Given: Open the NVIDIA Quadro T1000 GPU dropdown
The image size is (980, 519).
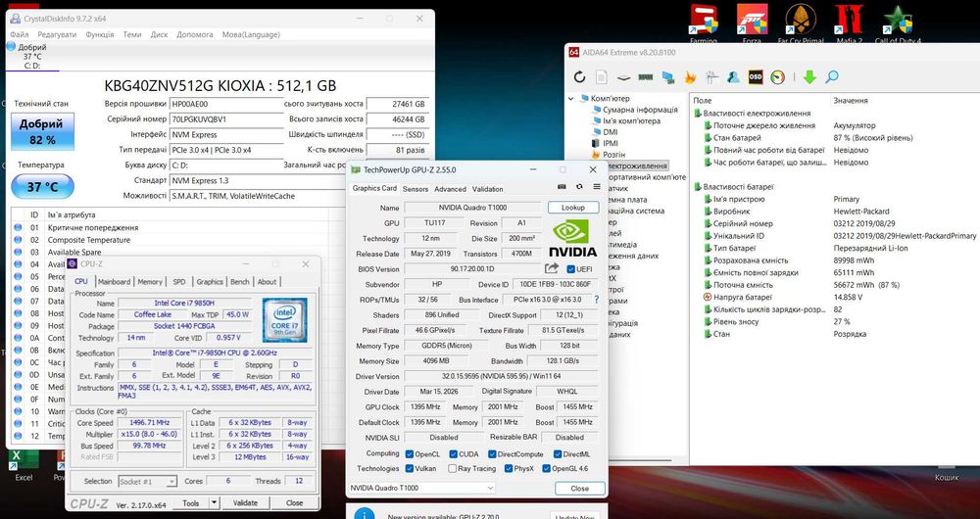Looking at the screenshot, I should coord(420,488).
